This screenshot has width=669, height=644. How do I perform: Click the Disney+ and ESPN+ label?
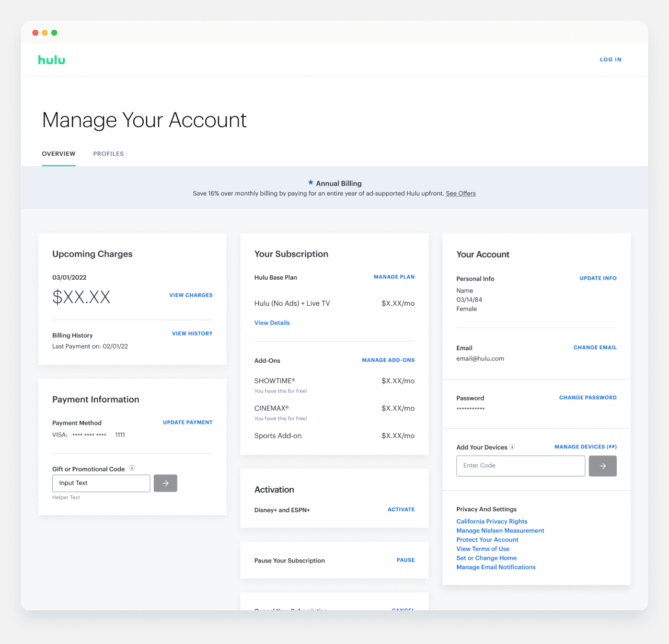282,510
